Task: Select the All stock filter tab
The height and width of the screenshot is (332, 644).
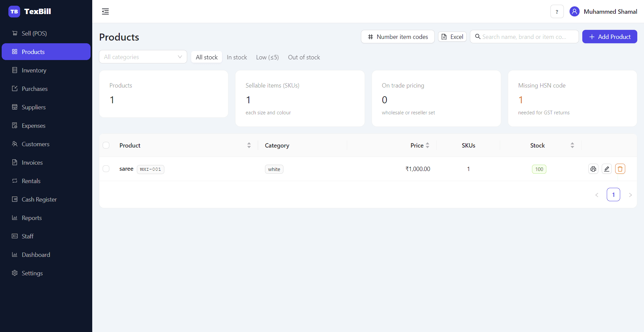Action: point(207,57)
